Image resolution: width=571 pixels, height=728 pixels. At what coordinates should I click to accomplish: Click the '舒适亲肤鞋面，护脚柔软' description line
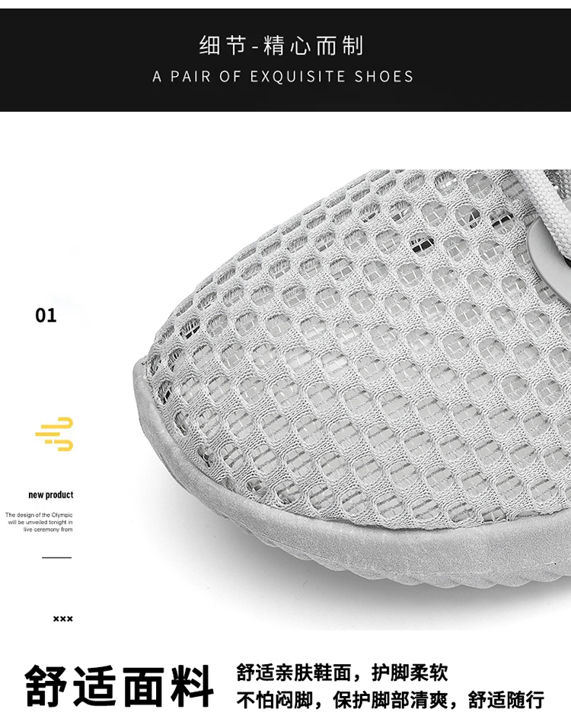(342, 672)
